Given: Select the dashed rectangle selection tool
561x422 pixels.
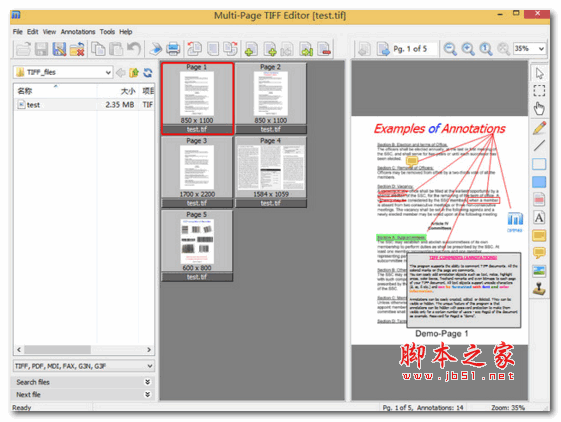Looking at the screenshot, I should click(539, 91).
